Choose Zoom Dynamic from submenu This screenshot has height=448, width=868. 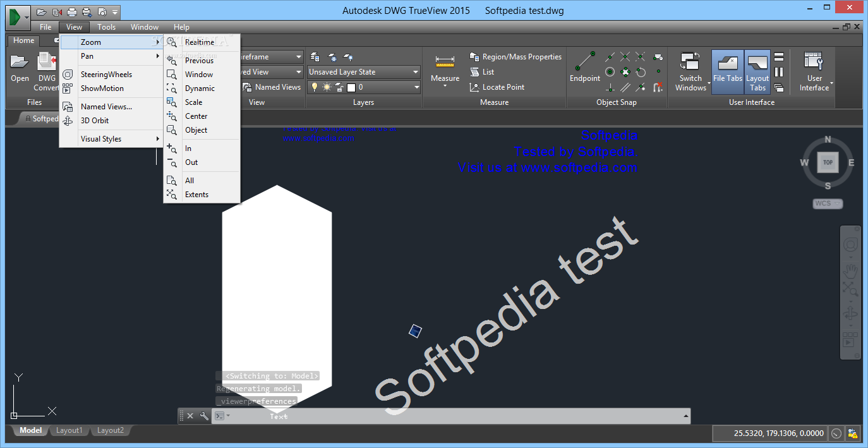click(202, 88)
